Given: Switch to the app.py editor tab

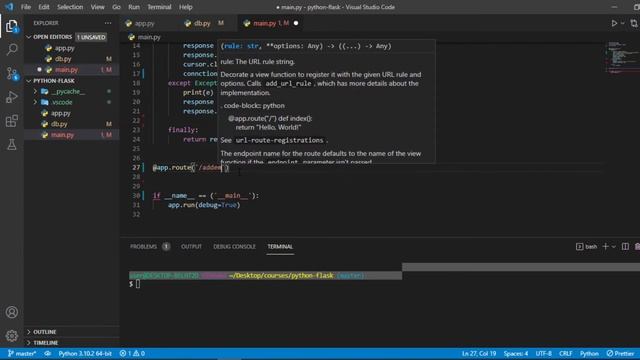Looking at the screenshot, I should (144, 23).
